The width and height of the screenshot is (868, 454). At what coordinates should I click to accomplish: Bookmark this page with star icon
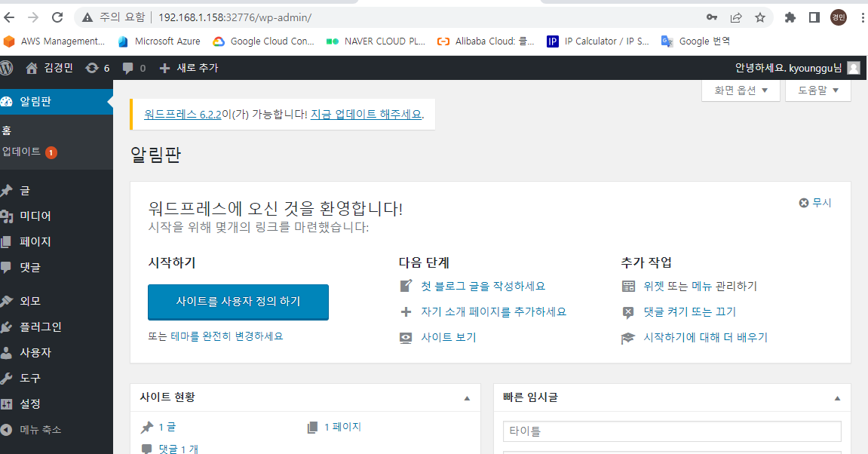pyautogui.click(x=760, y=17)
